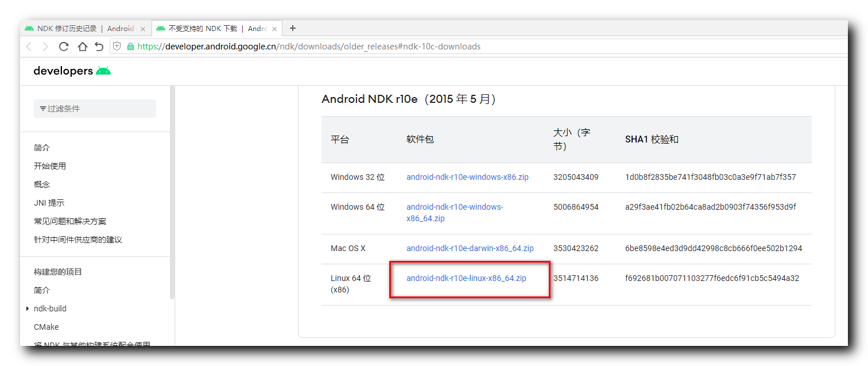Click the Windows 32 位 platform cell
Image resolution: width=868 pixels, height=366 pixels.
tap(358, 177)
